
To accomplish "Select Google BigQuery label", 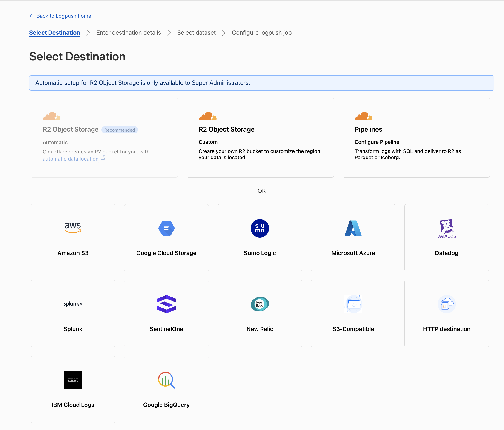I will [x=166, y=405].
